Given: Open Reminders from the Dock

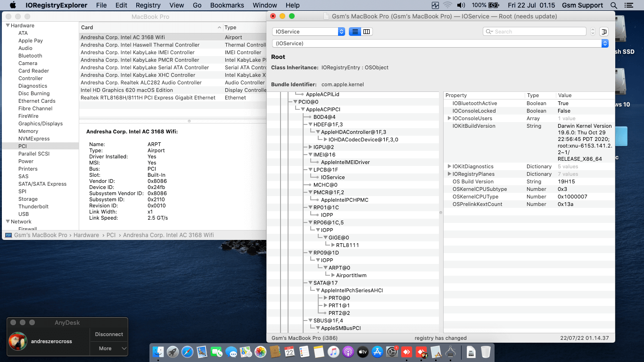Looking at the screenshot, I should (304, 352).
